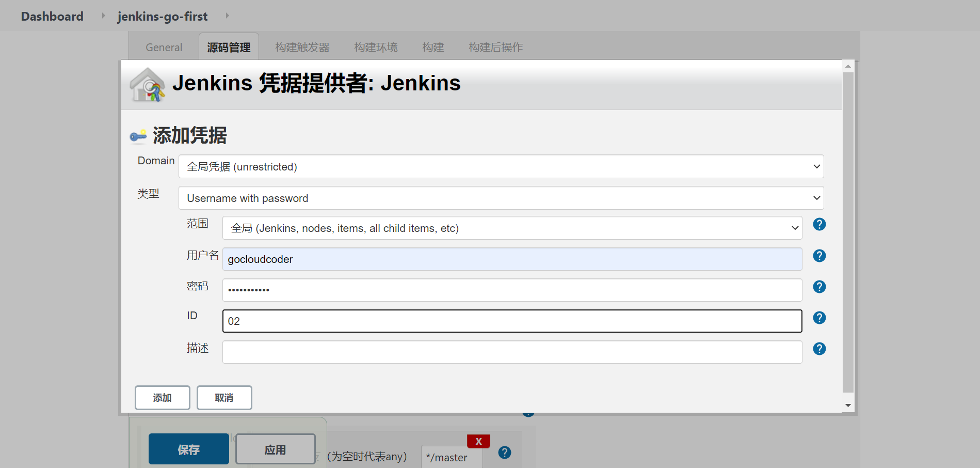Switch to the 构建触发器 tab
The width and height of the screenshot is (980, 468).
(302, 47)
